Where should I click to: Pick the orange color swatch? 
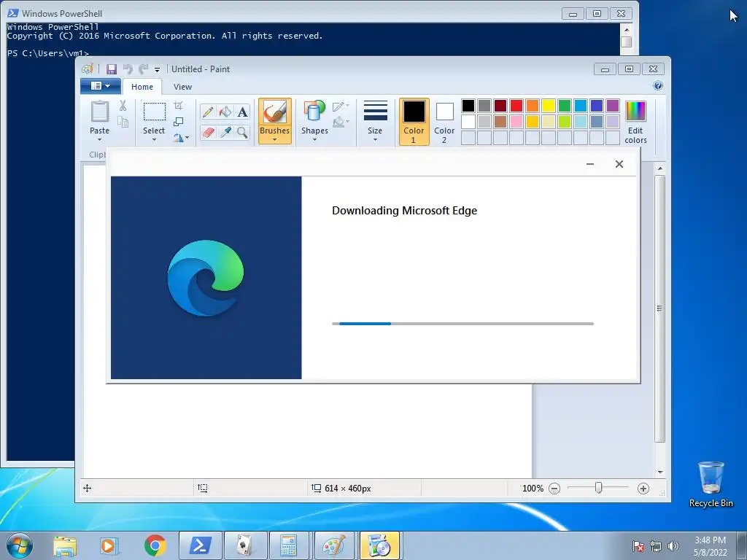coord(532,106)
